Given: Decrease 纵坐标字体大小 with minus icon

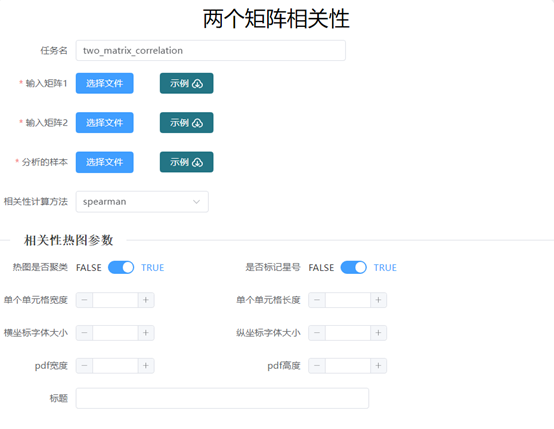Looking at the screenshot, I should [317, 333].
